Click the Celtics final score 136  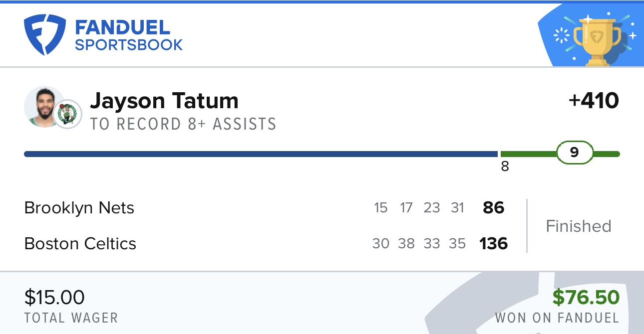tap(494, 244)
